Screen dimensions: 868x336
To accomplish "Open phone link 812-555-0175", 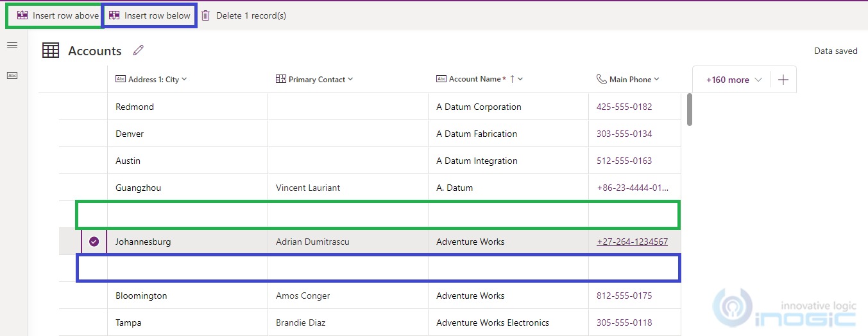I will (x=624, y=296).
